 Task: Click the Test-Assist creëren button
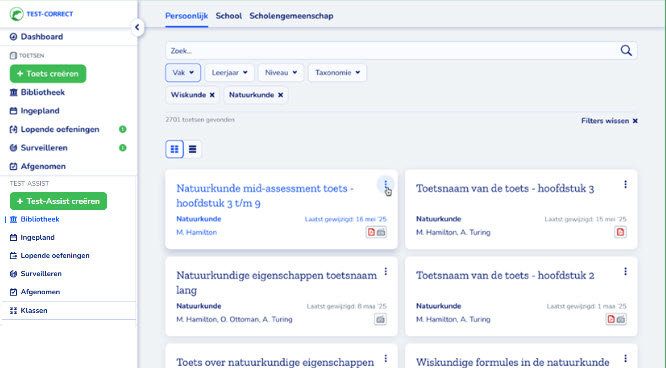click(x=59, y=201)
